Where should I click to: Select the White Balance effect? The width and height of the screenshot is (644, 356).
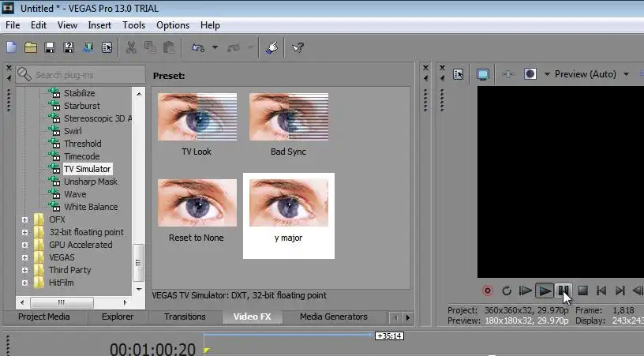(x=92, y=207)
